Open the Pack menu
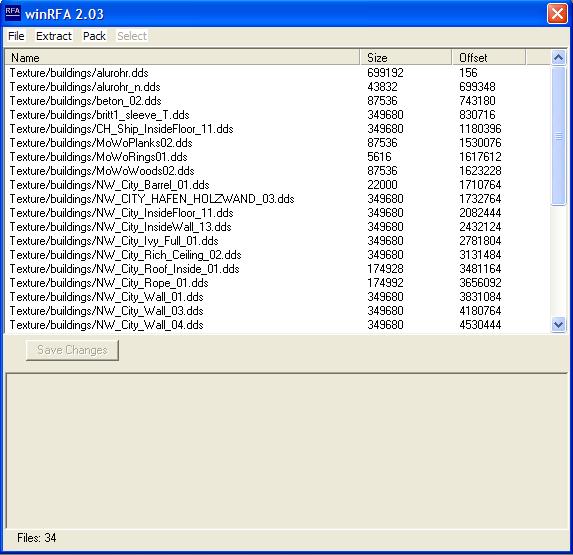Viewport: 573px width, 555px height. 94,36
